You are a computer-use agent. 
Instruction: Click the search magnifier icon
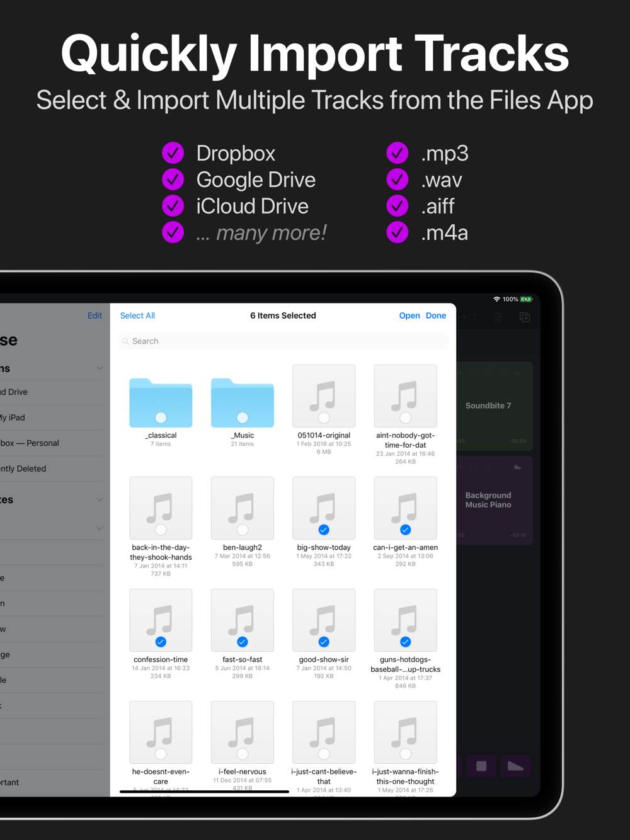tap(125, 341)
